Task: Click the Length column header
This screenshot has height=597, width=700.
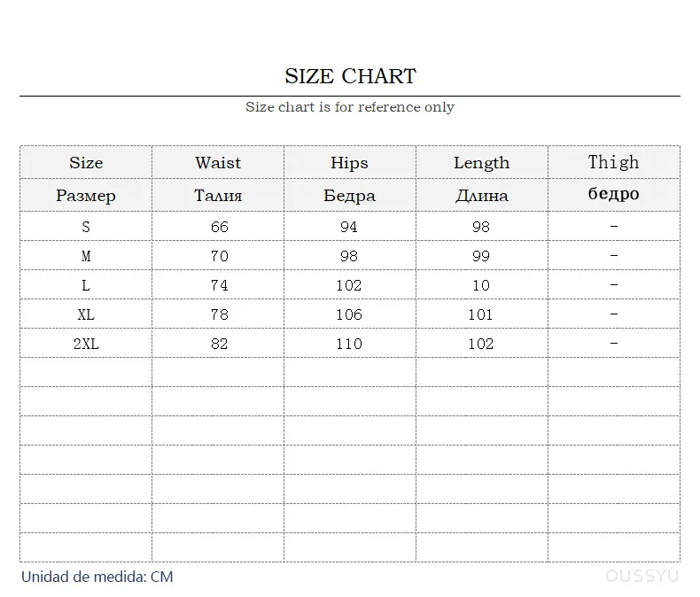Action: click(481, 163)
